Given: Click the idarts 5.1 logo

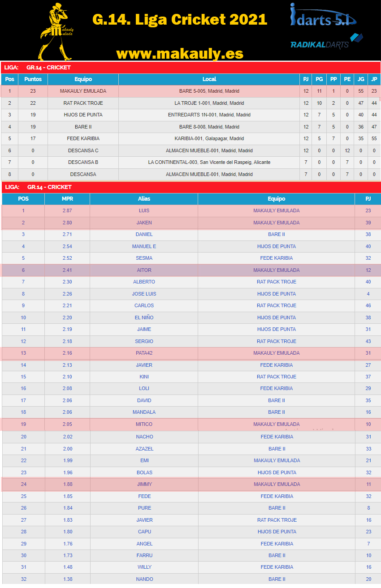Looking at the screenshot, I should 323,16.
